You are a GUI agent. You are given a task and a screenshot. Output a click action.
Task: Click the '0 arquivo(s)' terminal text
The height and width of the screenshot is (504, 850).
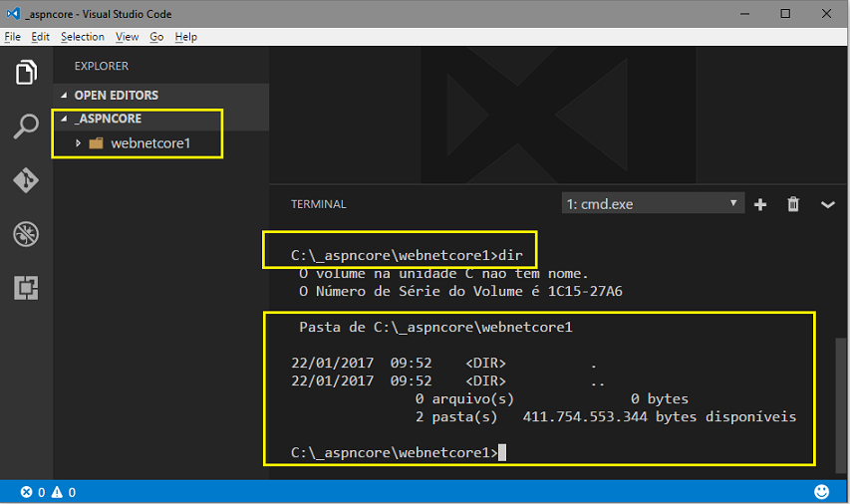point(464,398)
